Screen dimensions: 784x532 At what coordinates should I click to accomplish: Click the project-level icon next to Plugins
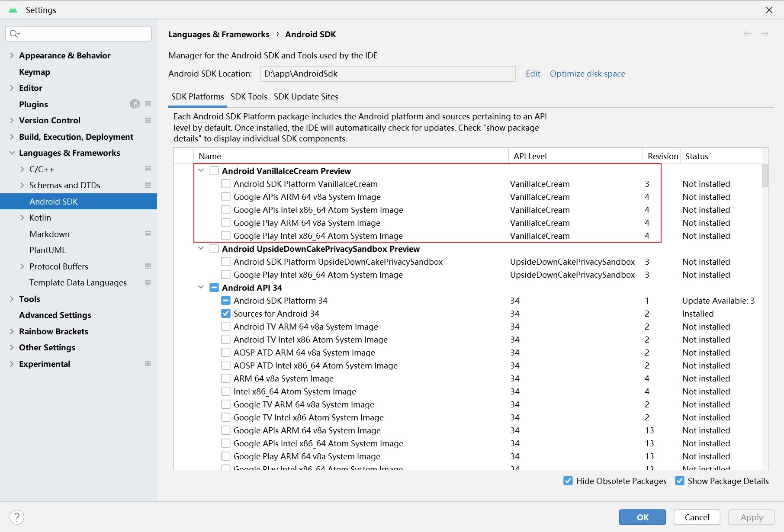148,104
